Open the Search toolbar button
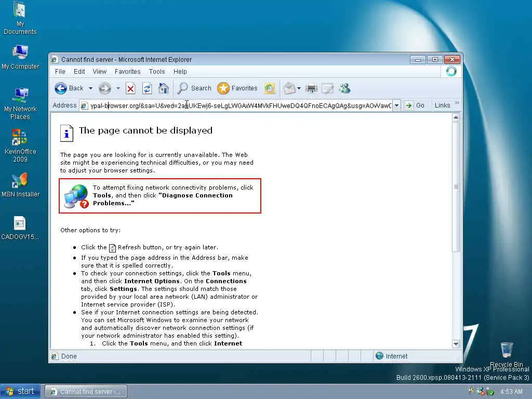This screenshot has height=399, width=532. [194, 88]
